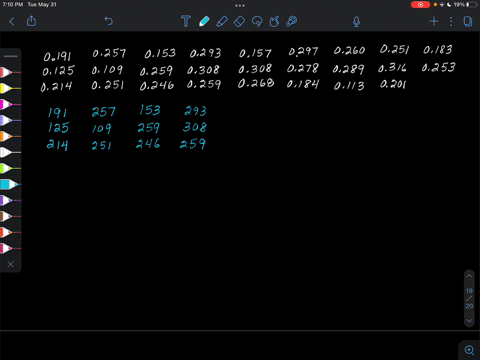This screenshot has width=480, height=360.
Task: Choose the red-orange pen
Action: [x=10, y=232]
